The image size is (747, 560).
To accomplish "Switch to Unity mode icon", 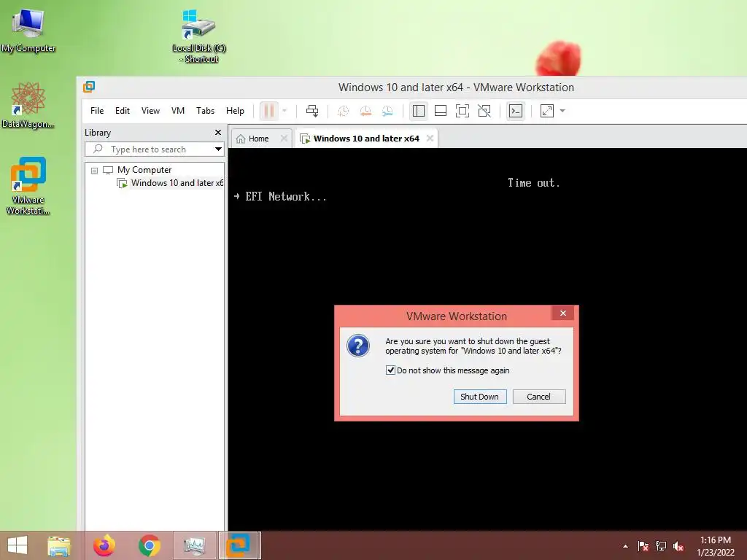I will point(484,111).
